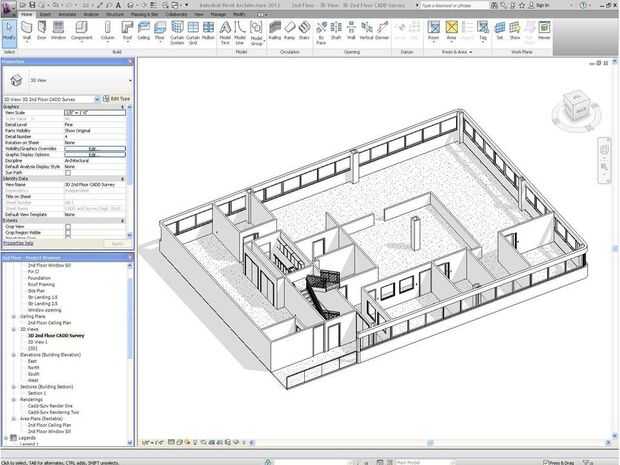Select the Room tool
620x465 pixels.
(x=434, y=31)
